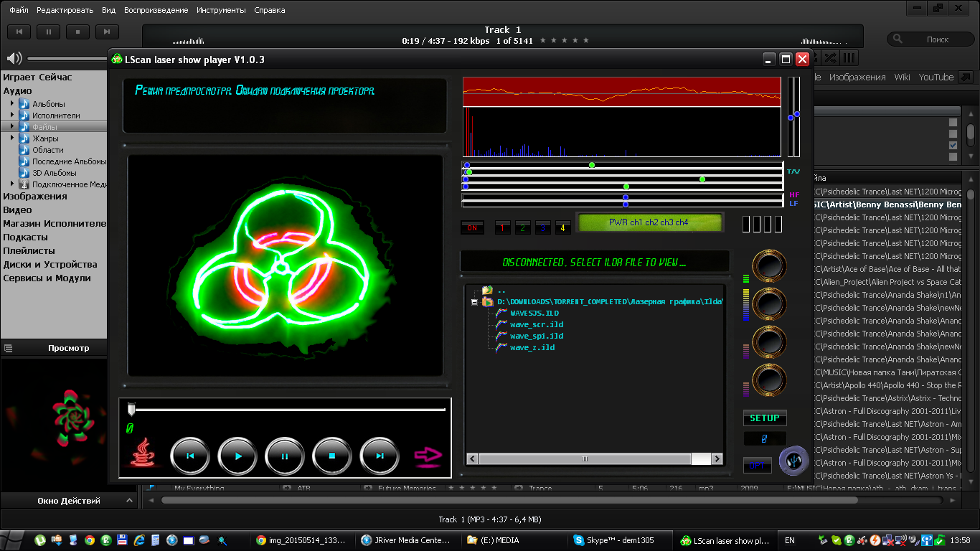Uncheck the checked box in JRiver panel
This screenshot has width=980, height=551.
(x=953, y=145)
